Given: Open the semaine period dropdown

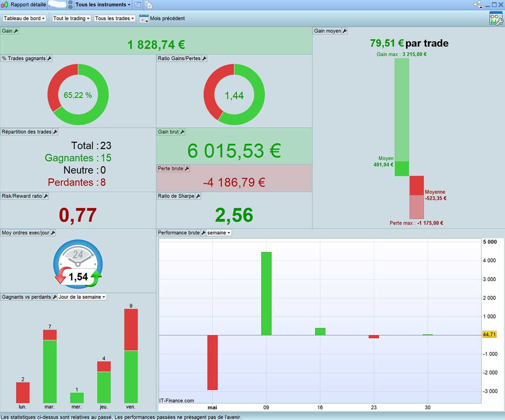Looking at the screenshot, I should (219, 233).
